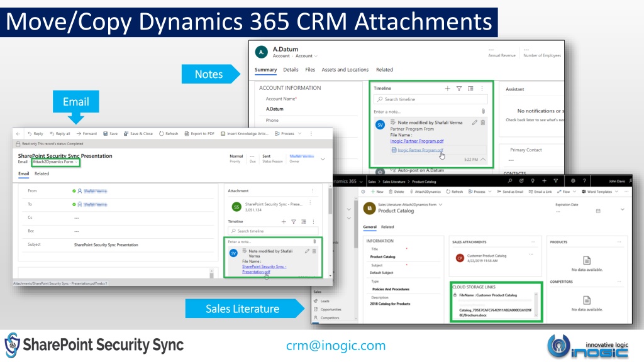Click Reply all in the Email form toolbar
The height and width of the screenshot is (362, 644).
click(60, 134)
